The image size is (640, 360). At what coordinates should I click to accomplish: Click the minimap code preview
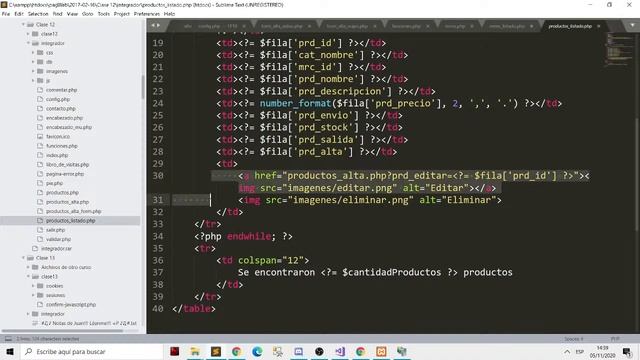(619, 49)
